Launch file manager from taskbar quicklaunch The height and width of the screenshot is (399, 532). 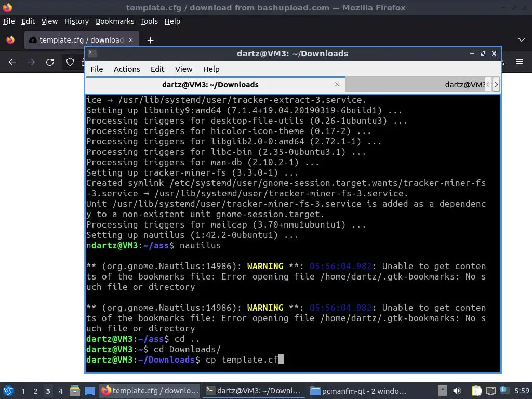point(75,391)
